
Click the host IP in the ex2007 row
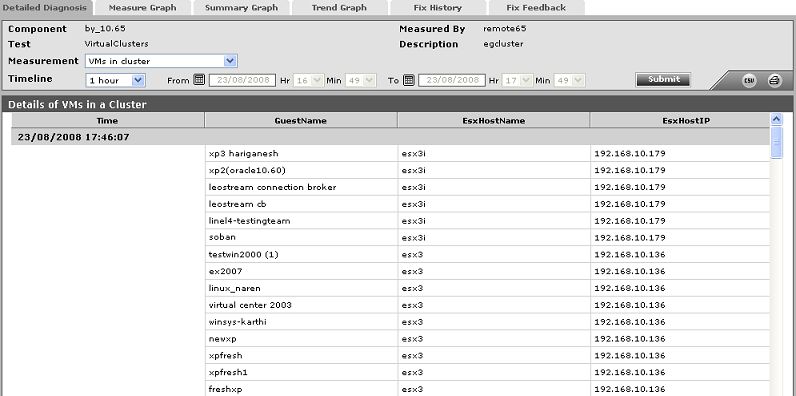click(x=629, y=271)
